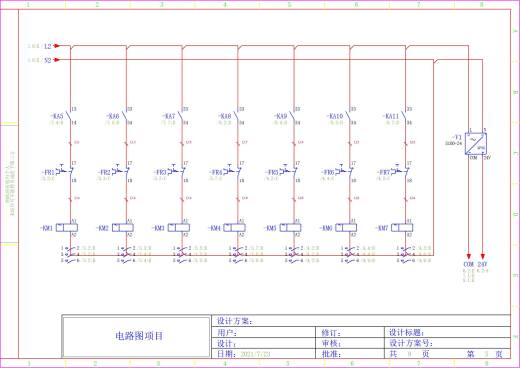Select the KA10 relay contact symbol
The image size is (520, 368).
349,116
